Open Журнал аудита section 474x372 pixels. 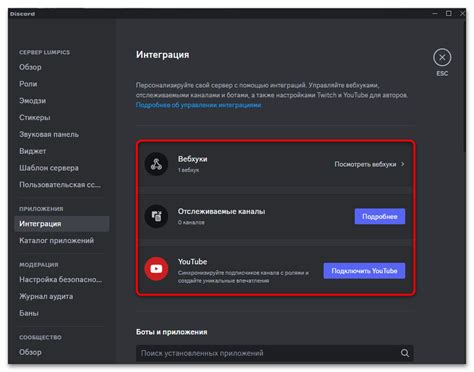coord(46,296)
